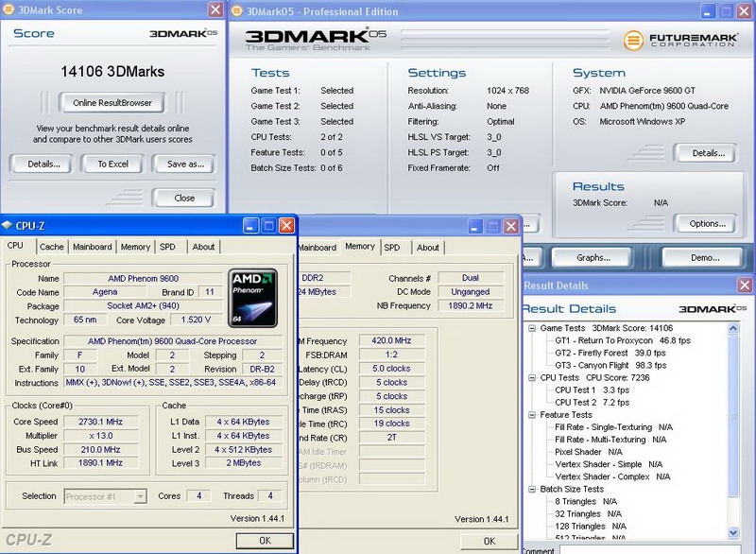
Task: Close the Result Details panel
Action: (745, 286)
